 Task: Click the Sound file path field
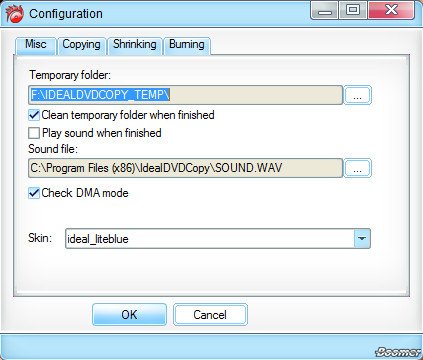pos(185,168)
